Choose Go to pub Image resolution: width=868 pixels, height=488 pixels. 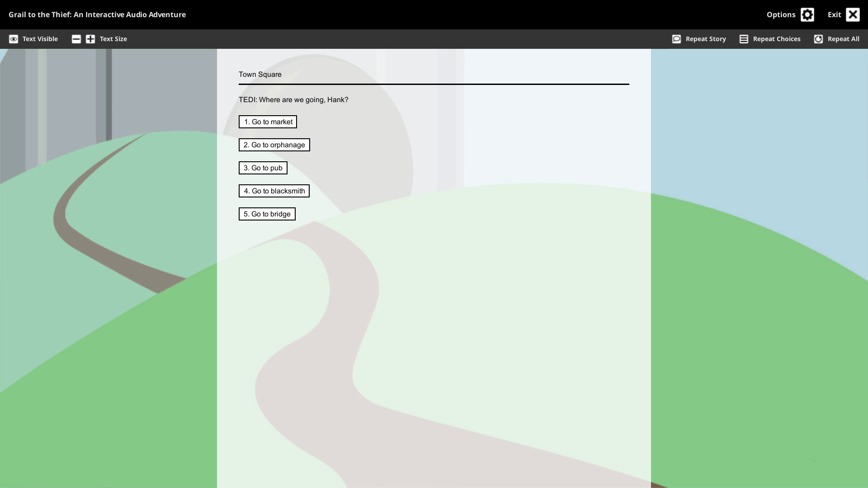tap(263, 168)
